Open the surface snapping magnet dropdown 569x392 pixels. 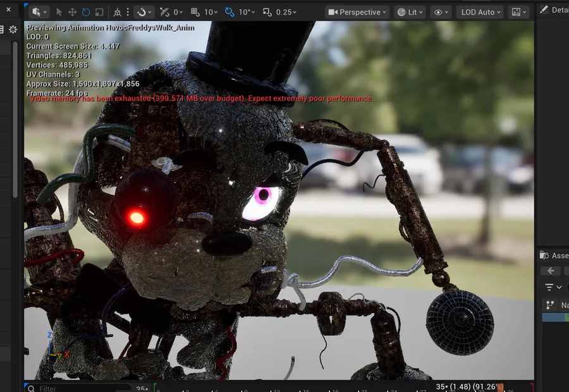pos(144,13)
